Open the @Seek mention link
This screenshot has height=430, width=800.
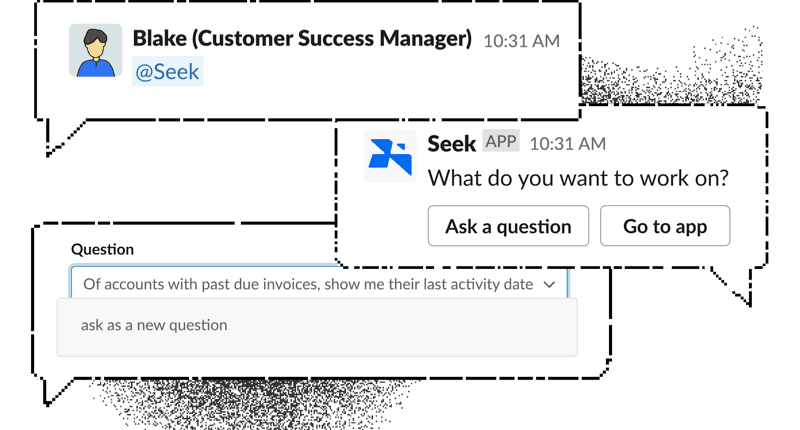coord(167,72)
